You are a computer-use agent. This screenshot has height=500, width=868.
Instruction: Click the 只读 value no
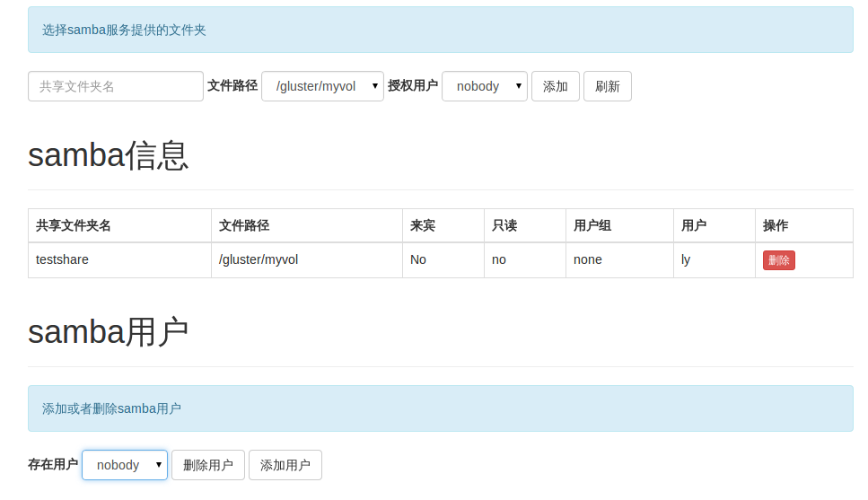(x=525, y=259)
